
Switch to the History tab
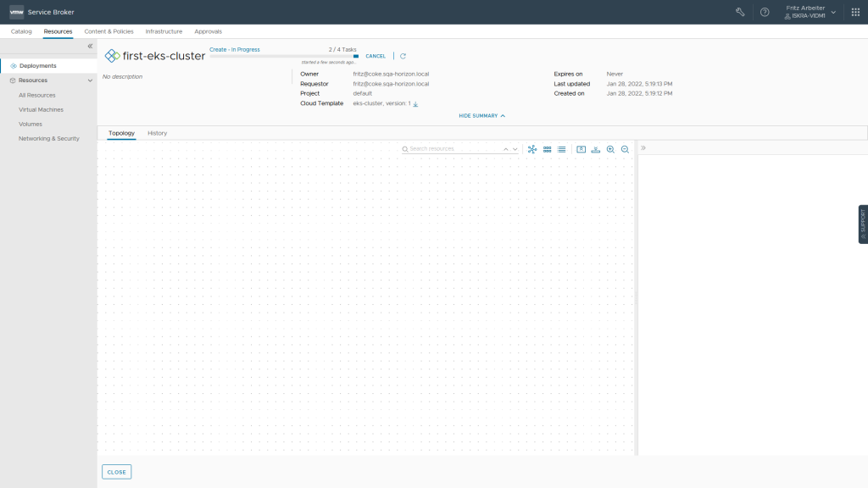tap(157, 133)
